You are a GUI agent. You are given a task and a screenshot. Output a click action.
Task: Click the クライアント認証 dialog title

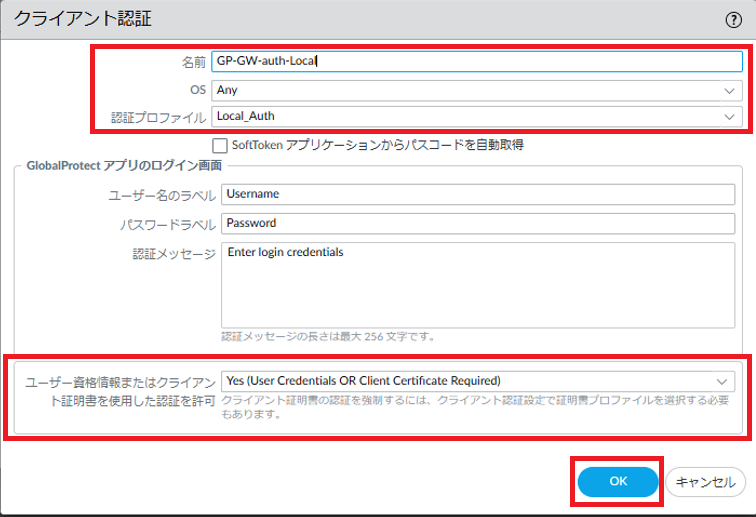[x=82, y=19]
